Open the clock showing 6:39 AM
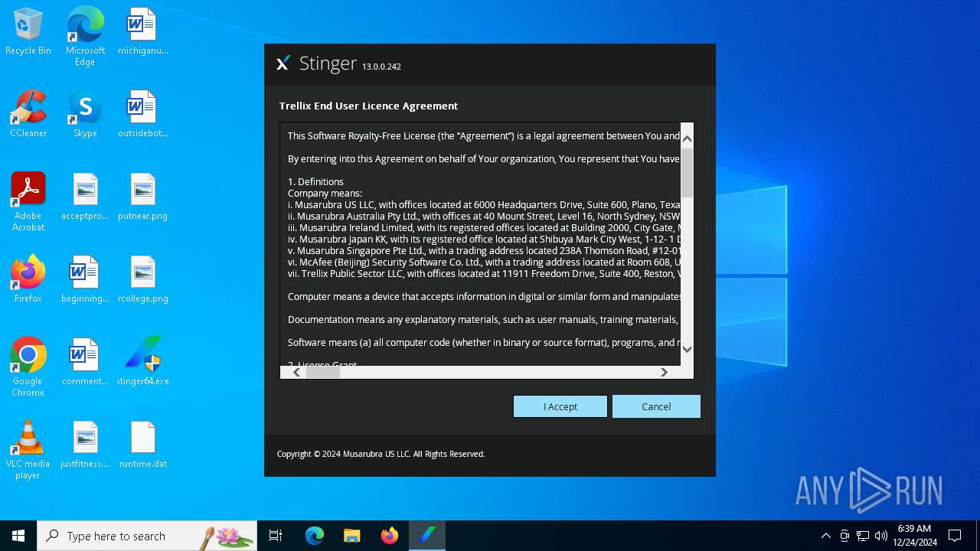This screenshot has width=980, height=551. (914, 536)
